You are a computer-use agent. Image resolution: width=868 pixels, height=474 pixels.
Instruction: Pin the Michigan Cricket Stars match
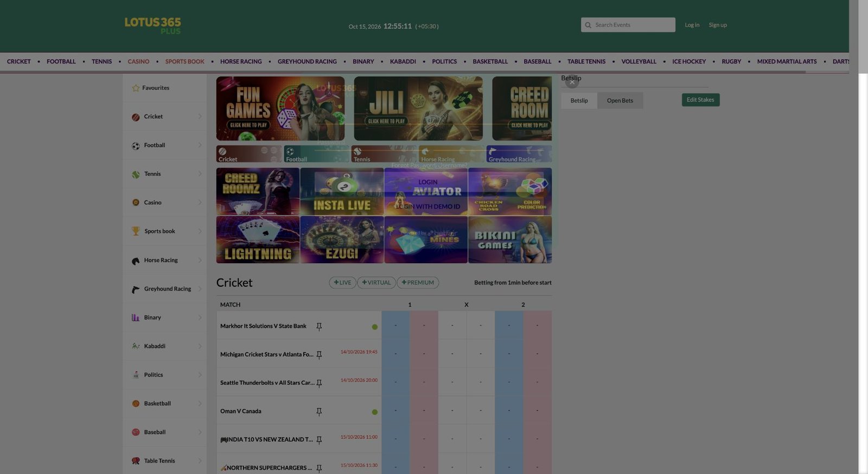pyautogui.click(x=319, y=355)
